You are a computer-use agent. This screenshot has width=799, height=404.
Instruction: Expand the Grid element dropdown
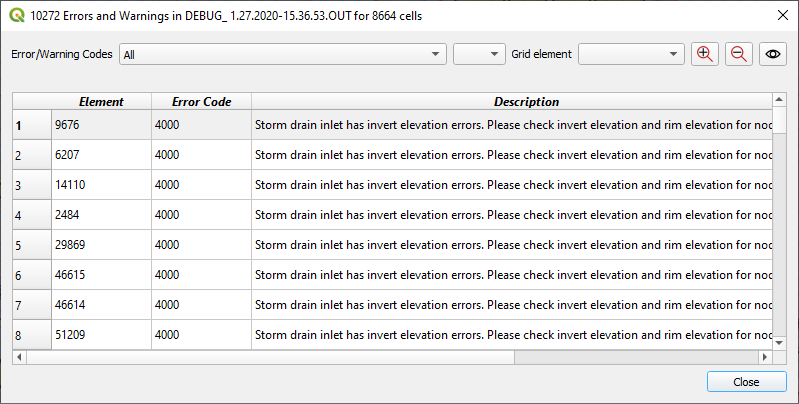[631, 54]
